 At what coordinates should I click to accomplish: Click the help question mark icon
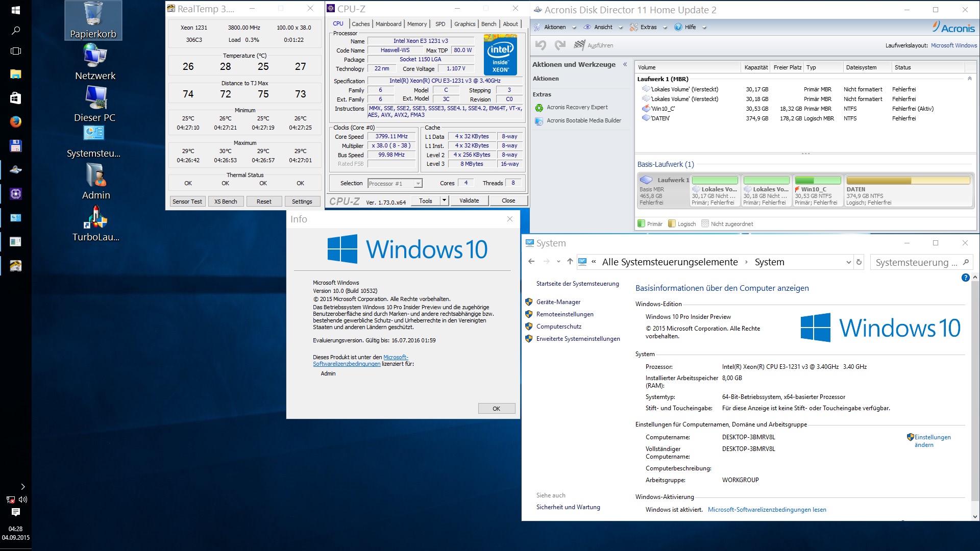pos(965,278)
